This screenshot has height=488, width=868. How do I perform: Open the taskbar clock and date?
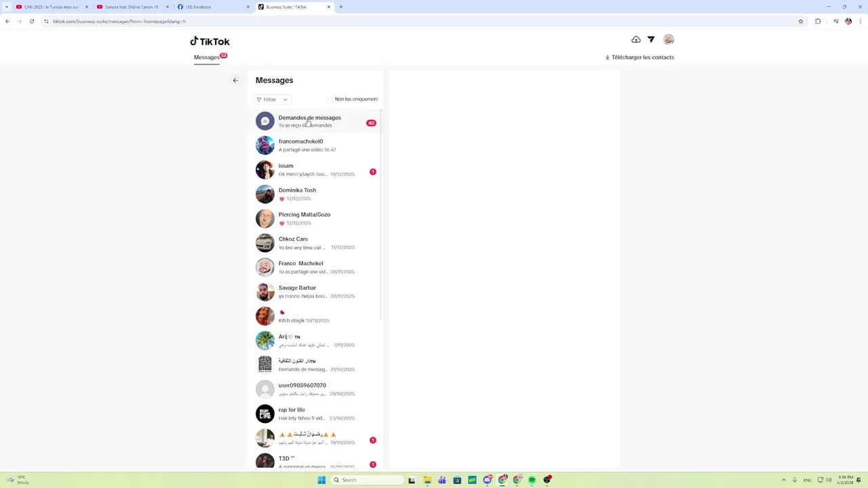pos(845,480)
